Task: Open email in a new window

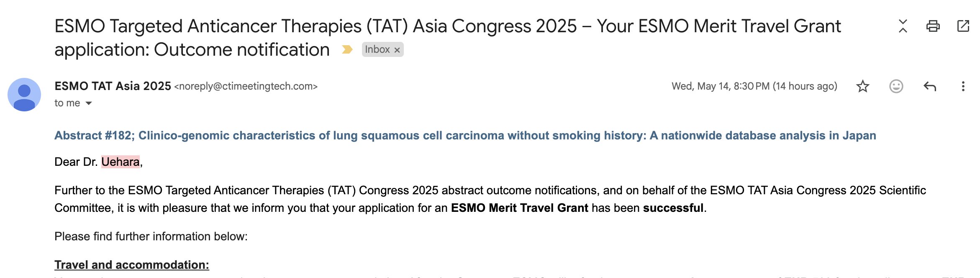Action: point(963,26)
